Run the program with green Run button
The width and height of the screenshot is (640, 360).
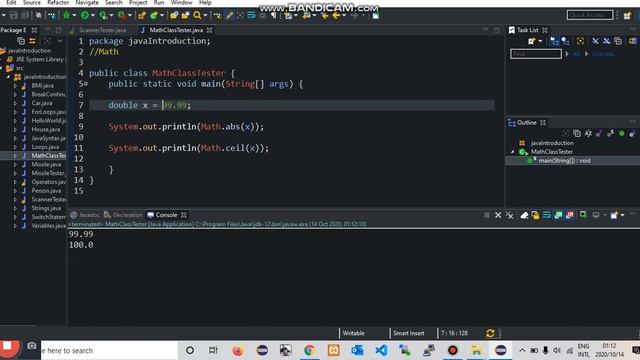click(x=84, y=16)
